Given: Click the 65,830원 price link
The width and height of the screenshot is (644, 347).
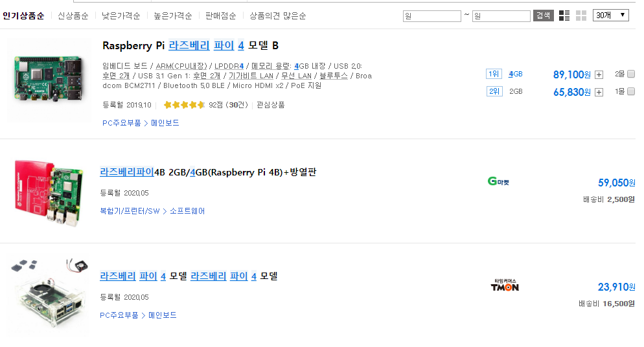Looking at the screenshot, I should click(x=571, y=93).
